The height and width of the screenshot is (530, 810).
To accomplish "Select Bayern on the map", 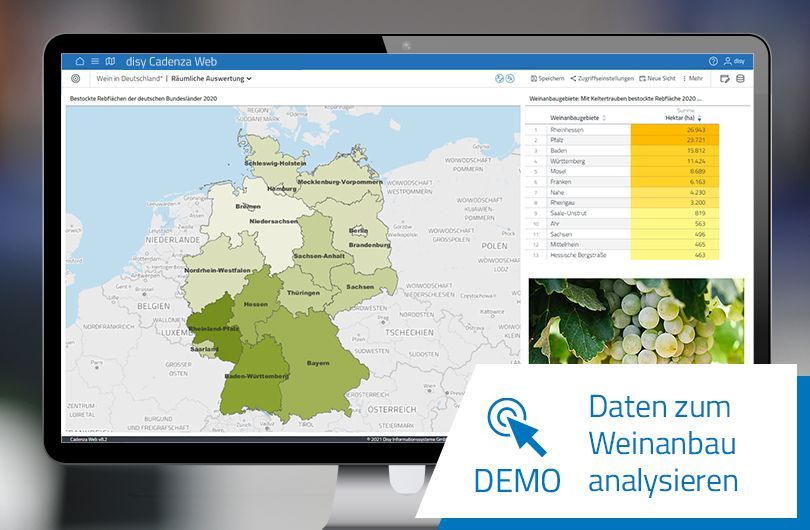I will 318,362.
